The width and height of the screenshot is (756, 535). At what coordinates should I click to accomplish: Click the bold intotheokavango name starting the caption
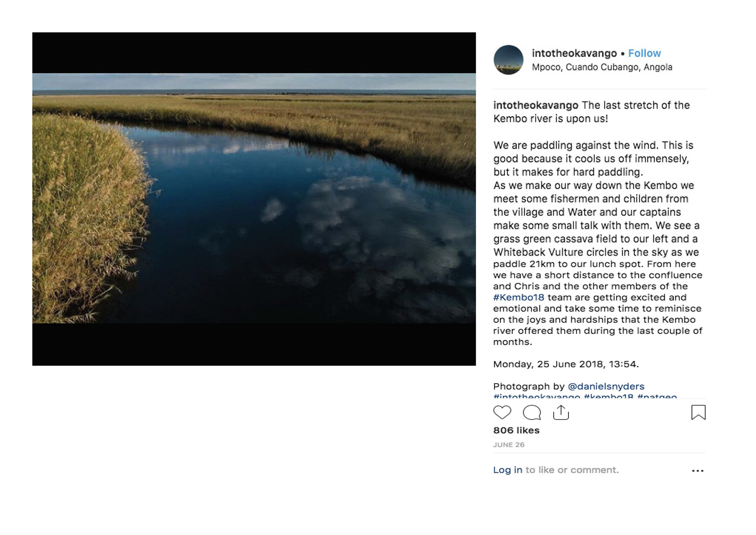535,106
